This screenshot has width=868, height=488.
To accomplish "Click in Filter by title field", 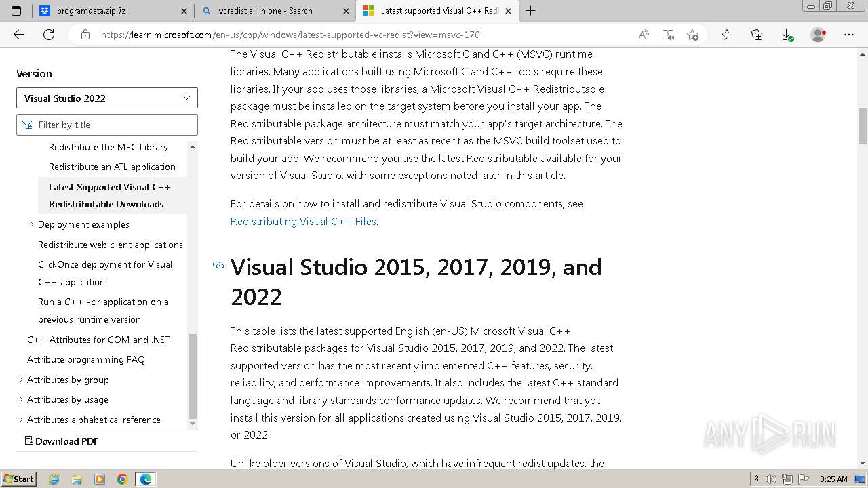I will pyautogui.click(x=107, y=125).
